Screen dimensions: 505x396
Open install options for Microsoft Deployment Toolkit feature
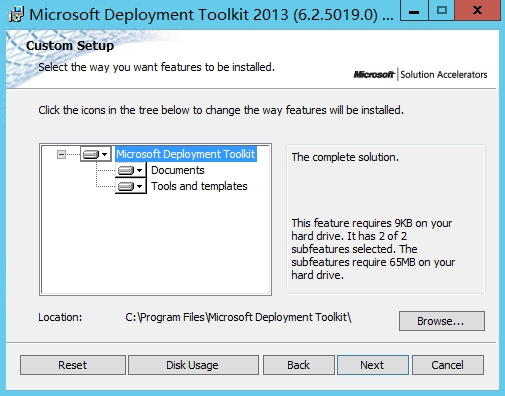pyautogui.click(x=95, y=154)
